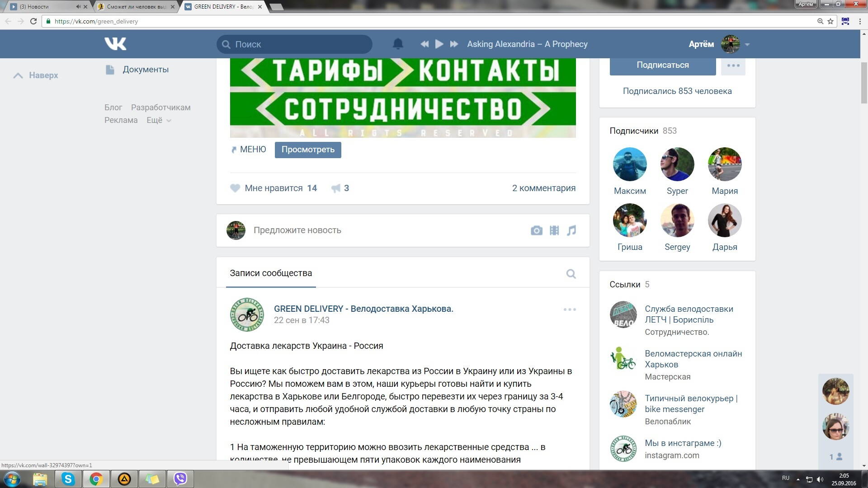Click the Подписаться button

click(662, 65)
